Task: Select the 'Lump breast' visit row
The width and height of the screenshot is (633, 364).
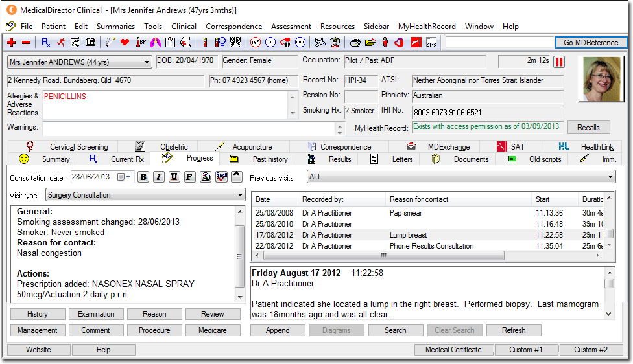Action: point(408,235)
